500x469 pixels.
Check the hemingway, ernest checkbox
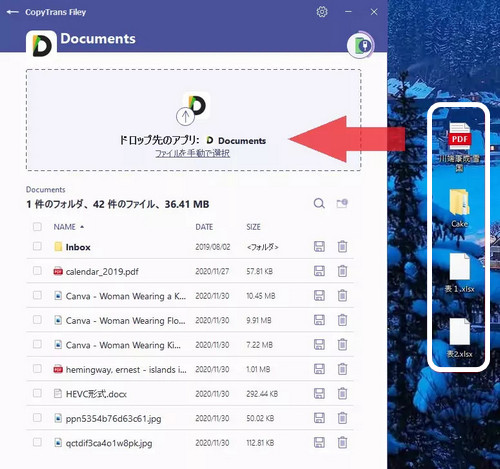click(37, 369)
